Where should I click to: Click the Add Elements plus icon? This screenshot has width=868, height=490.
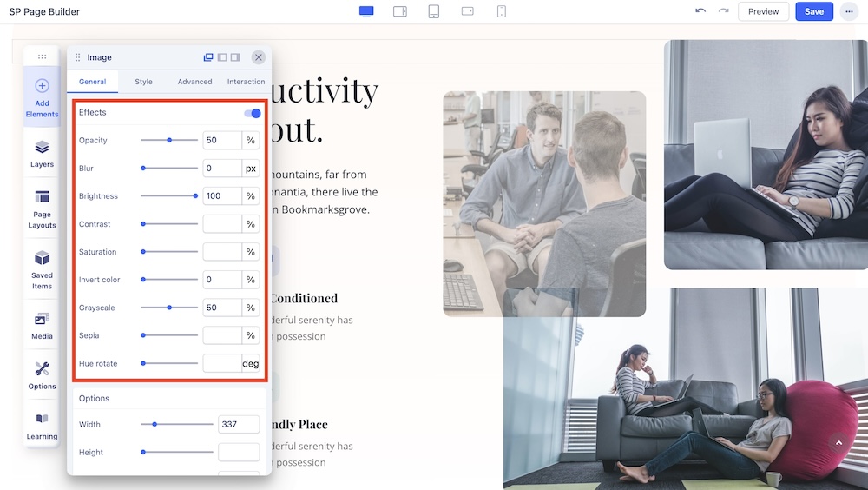pos(42,86)
